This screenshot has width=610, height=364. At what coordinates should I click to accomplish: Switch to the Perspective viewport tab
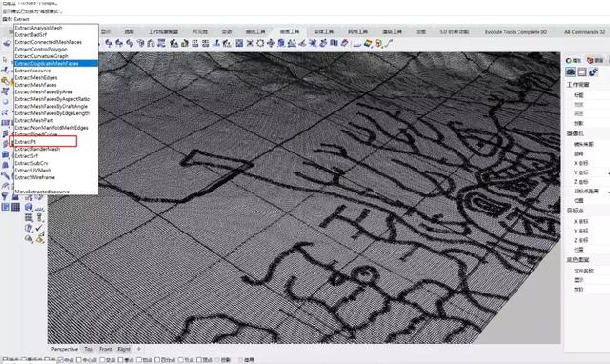point(65,349)
